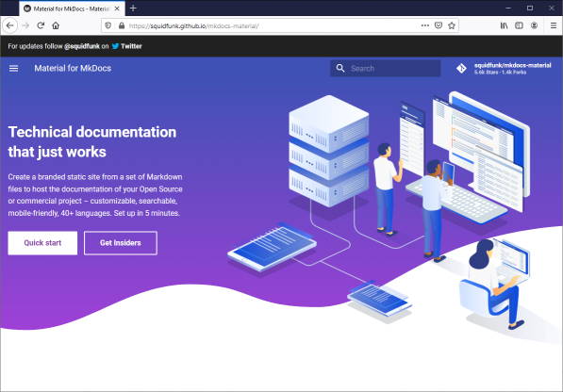The height and width of the screenshot is (392, 563).
Task: Click the browser back arrow button
Action: coord(9,25)
